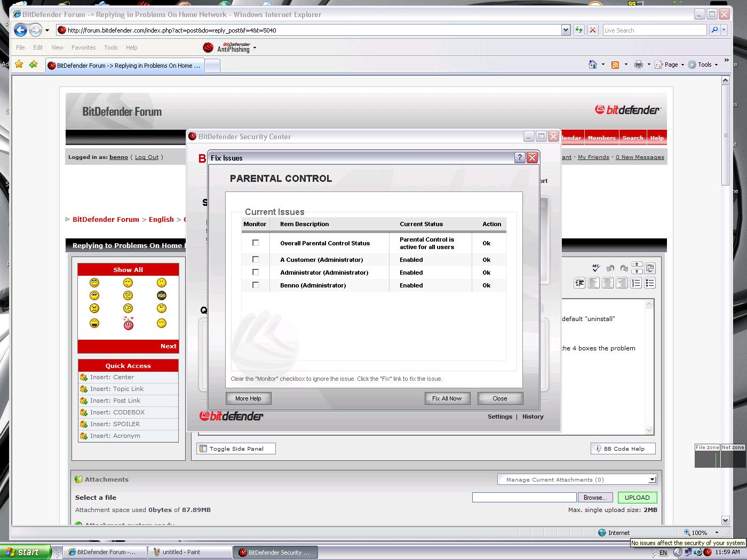Center align text in the post editor
This screenshot has width=747, height=560.
coord(608,283)
